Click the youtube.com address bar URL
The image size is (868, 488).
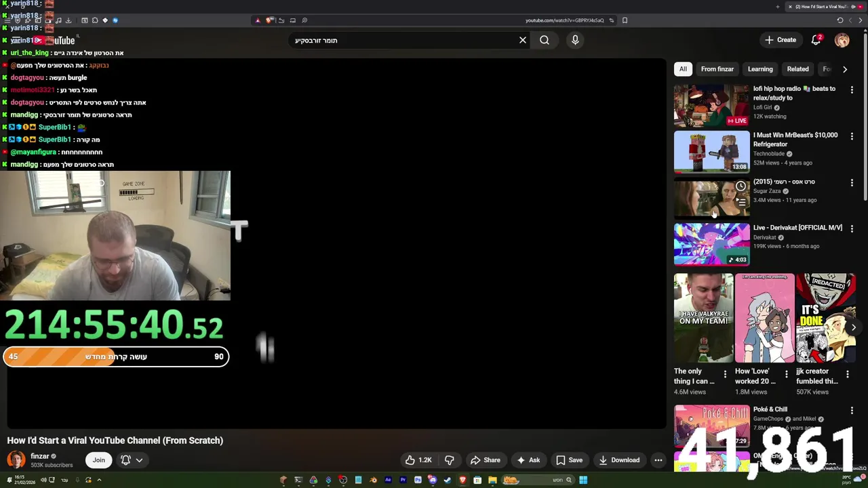(x=564, y=20)
